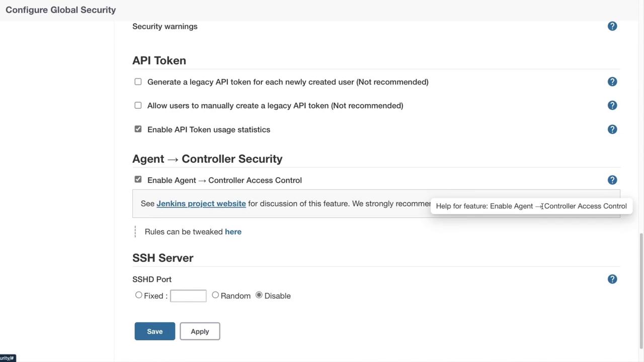Click the Apply button
The image size is (644, 362).
[200, 331]
